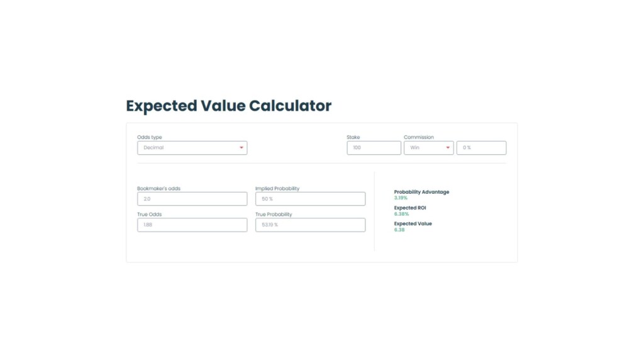Expand the Commission Win dropdown
This screenshot has width=644, height=363.
[x=428, y=148]
